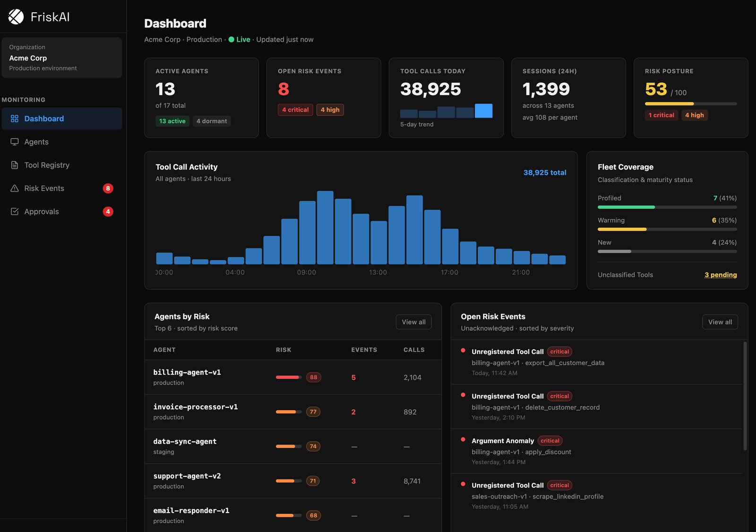
Task: Click the tallest bar in Tool Call Activity
Action: pyautogui.click(x=325, y=227)
